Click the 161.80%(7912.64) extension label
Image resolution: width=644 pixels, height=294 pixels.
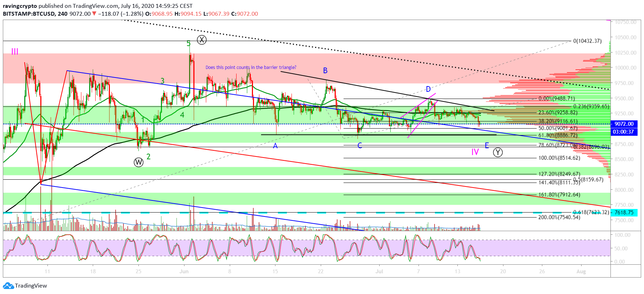[x=559, y=195]
